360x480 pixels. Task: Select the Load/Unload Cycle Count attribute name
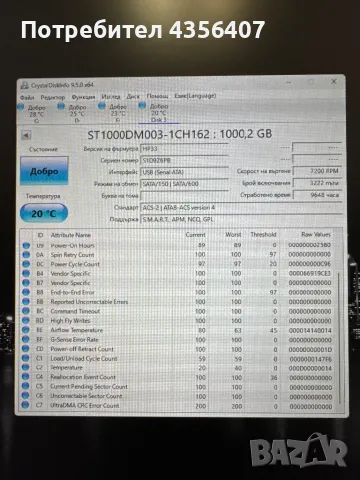pos(84,358)
